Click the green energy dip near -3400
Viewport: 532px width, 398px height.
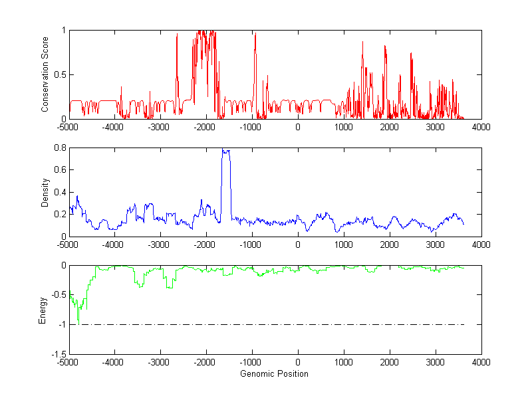point(140,285)
